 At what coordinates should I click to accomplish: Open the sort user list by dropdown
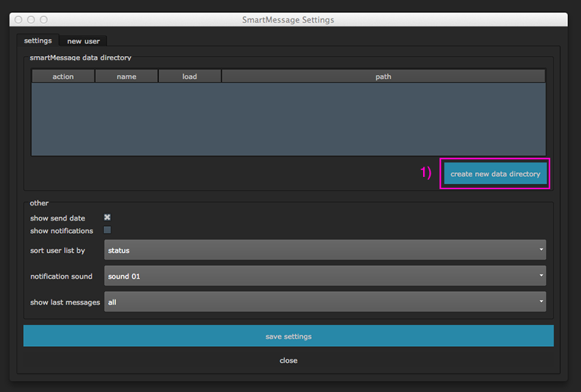(325, 250)
